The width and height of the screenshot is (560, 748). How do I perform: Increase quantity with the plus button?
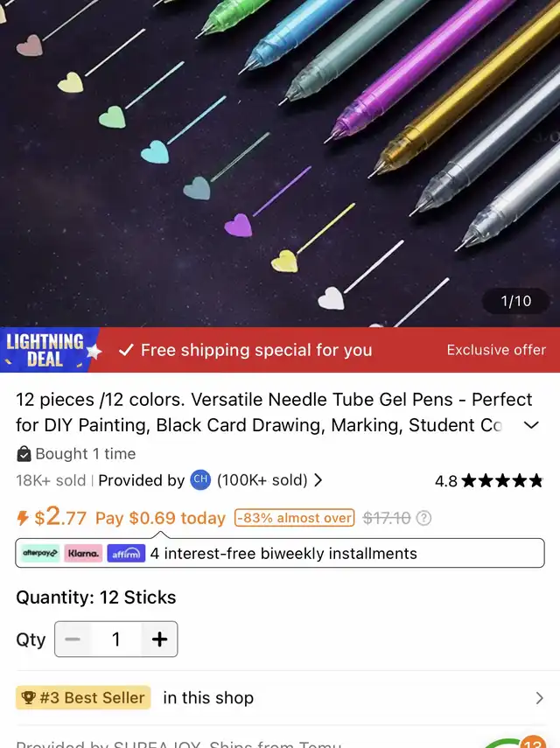click(x=159, y=639)
